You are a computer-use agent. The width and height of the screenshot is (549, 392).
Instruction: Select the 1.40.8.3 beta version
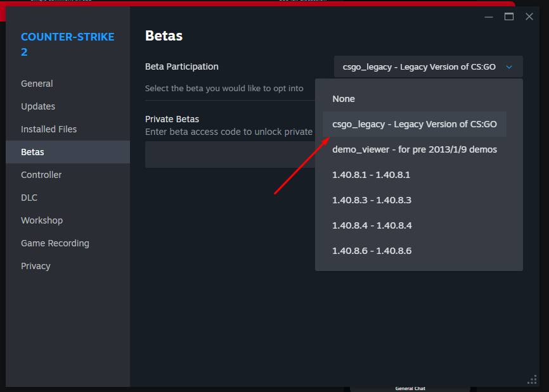[x=415, y=200]
